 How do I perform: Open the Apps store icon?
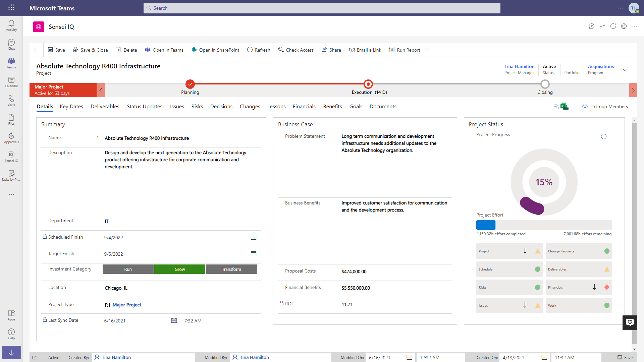pyautogui.click(x=11, y=315)
